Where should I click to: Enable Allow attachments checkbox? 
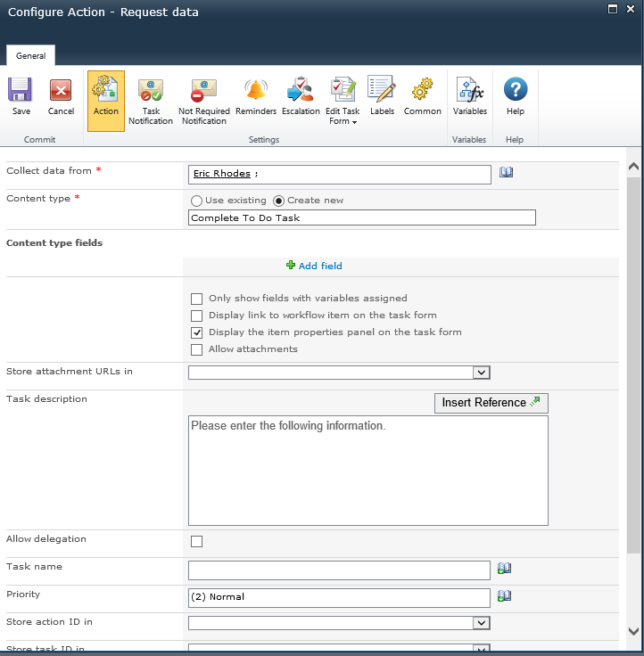click(x=197, y=349)
